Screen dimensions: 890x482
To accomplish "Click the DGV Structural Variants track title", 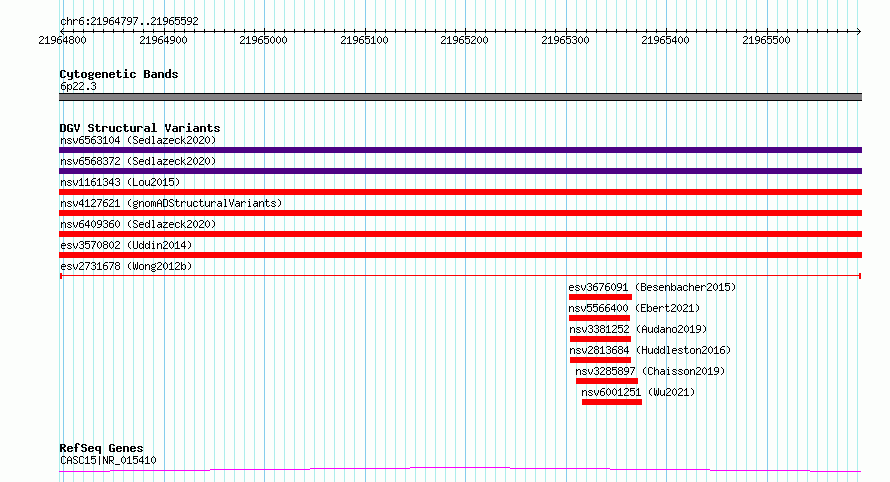I will coord(140,128).
